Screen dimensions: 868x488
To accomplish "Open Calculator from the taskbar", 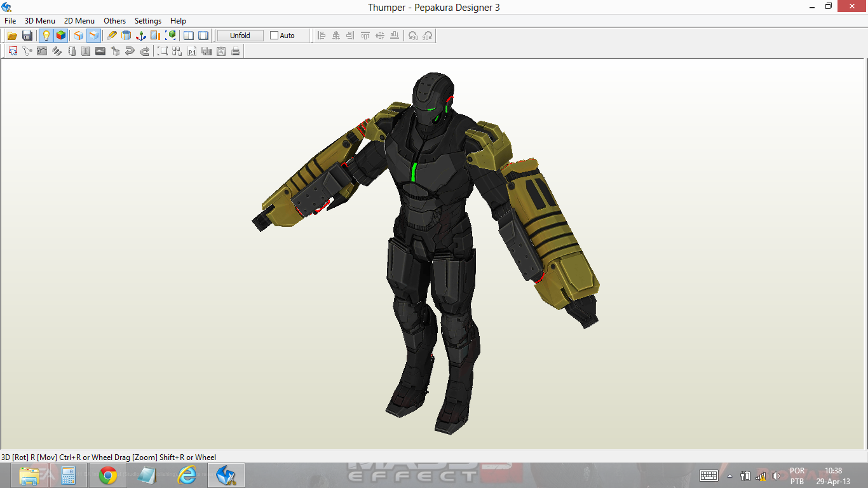I will pyautogui.click(x=69, y=475).
